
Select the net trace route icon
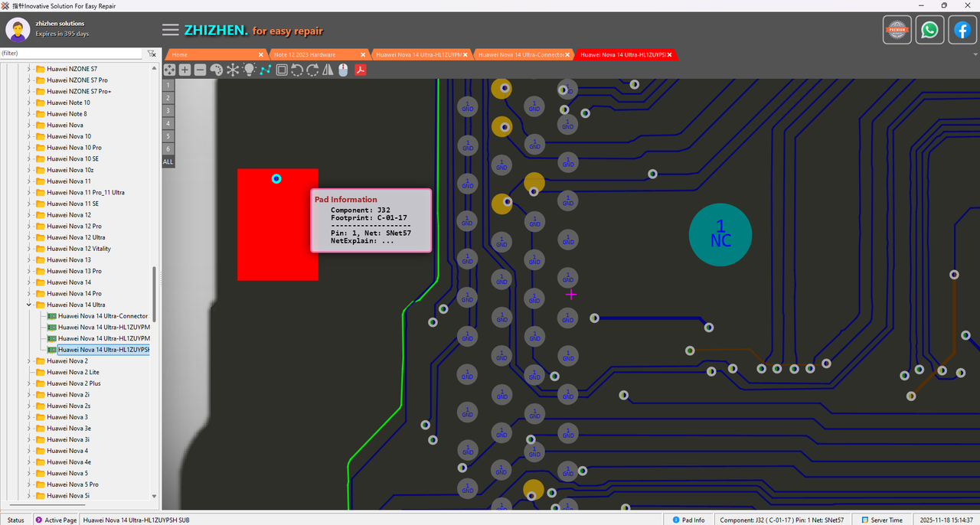265,70
